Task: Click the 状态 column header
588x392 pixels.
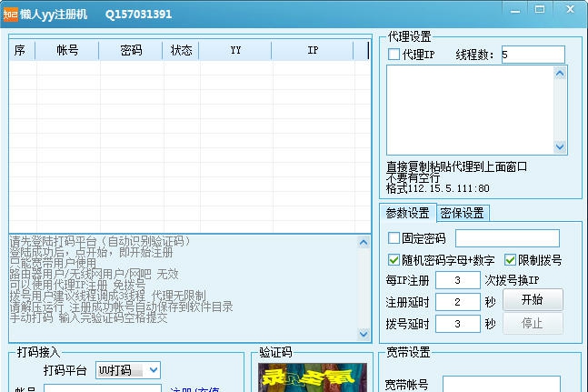Action: point(181,50)
